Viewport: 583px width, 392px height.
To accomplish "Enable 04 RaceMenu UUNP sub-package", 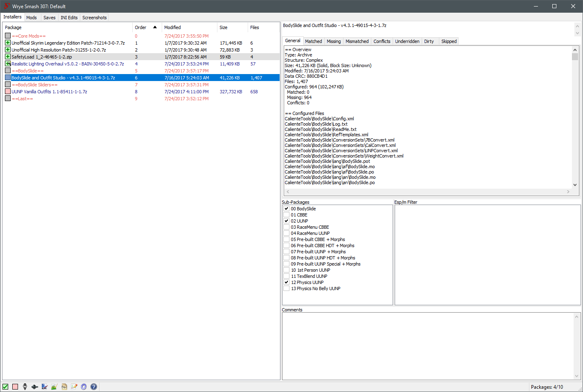I will pyautogui.click(x=287, y=233).
